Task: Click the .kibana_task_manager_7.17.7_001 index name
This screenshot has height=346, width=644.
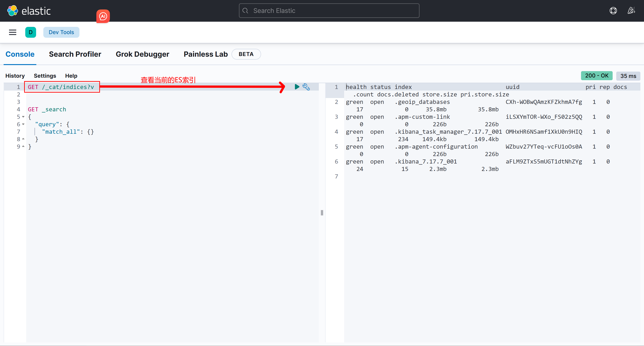Action: [x=448, y=132]
